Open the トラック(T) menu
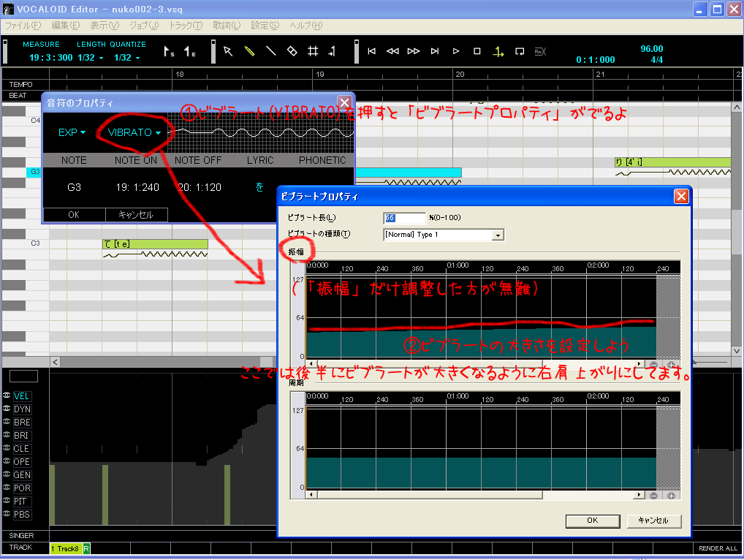This screenshot has height=560, width=744. (x=186, y=26)
